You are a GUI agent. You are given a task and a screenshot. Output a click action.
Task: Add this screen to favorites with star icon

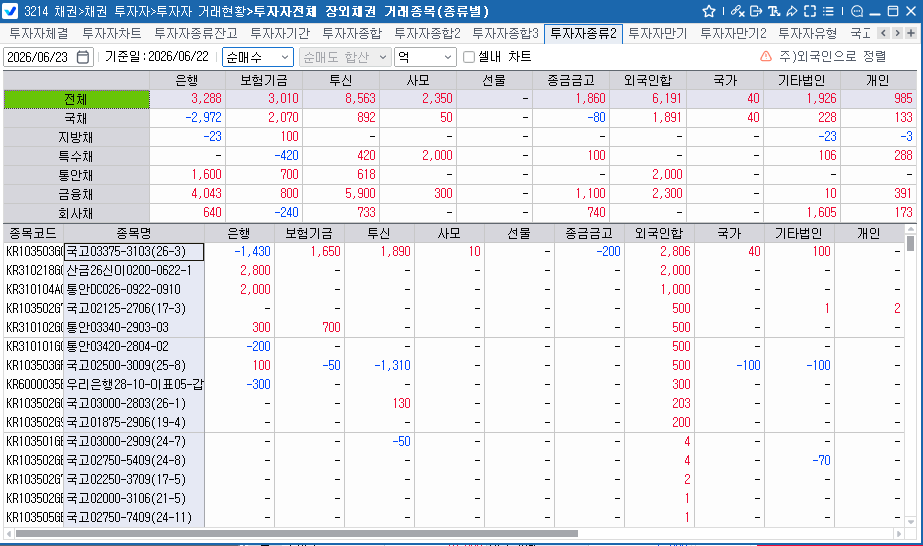click(709, 11)
